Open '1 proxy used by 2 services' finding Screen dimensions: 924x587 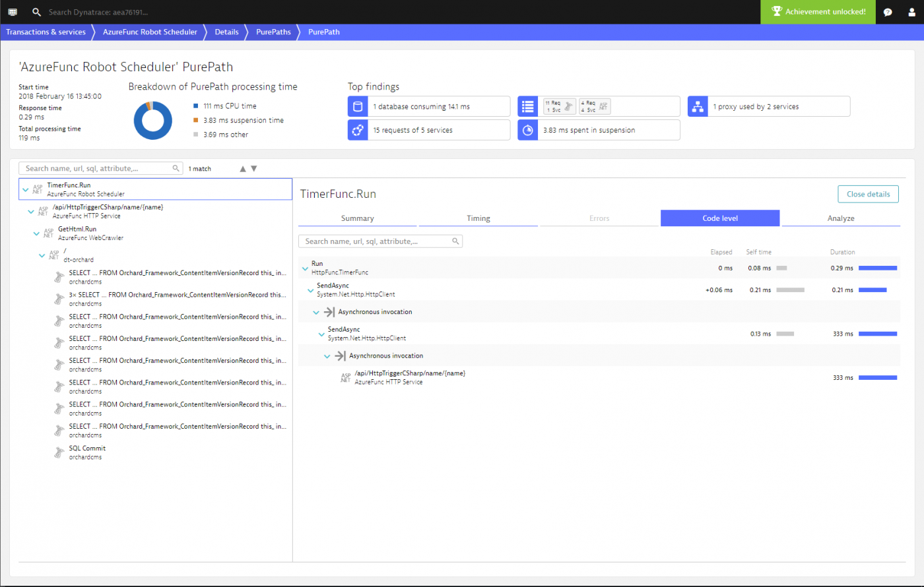769,106
